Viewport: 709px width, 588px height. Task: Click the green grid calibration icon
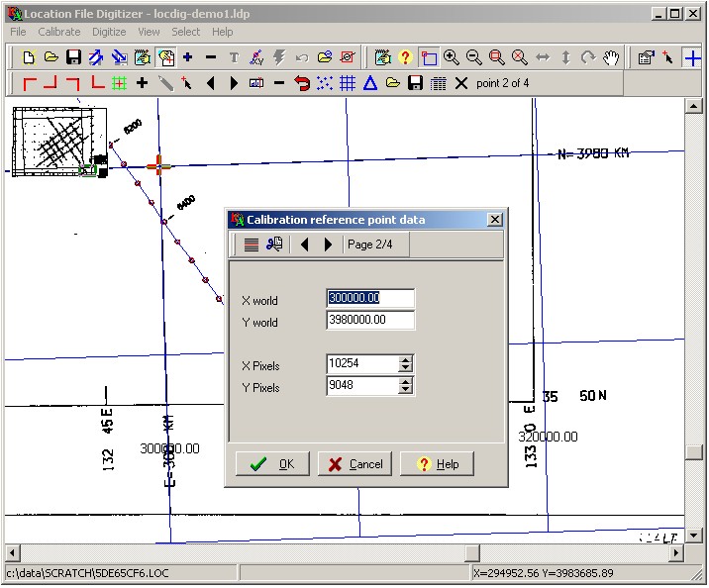pyautogui.click(x=120, y=83)
